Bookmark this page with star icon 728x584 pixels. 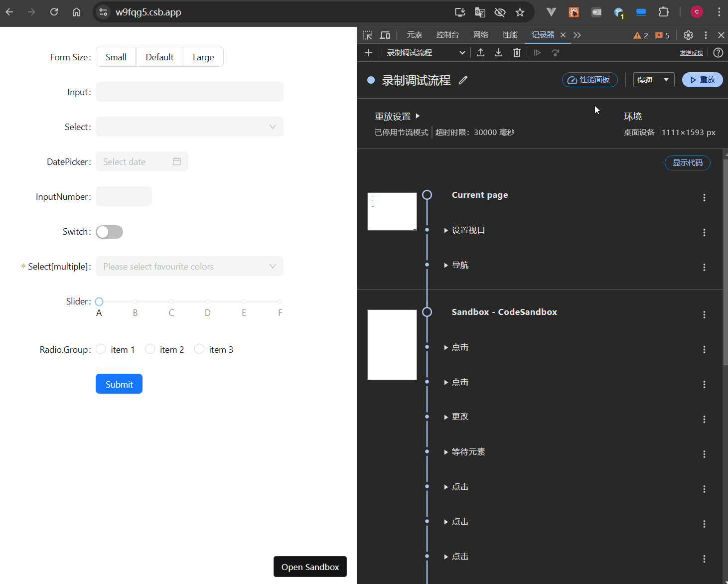point(520,12)
